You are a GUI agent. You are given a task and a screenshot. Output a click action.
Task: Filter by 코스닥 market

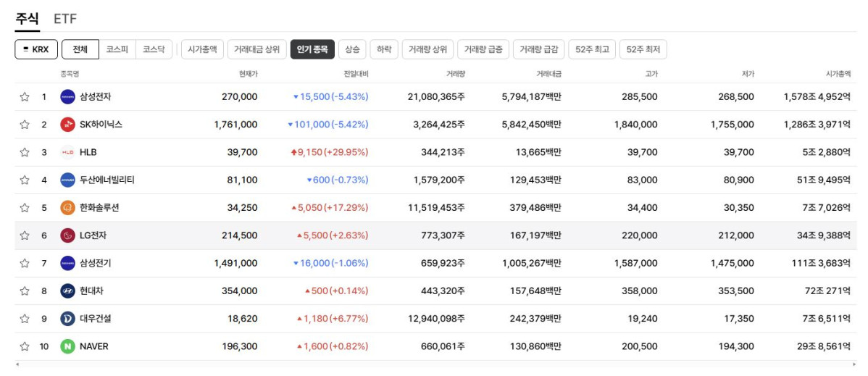154,49
